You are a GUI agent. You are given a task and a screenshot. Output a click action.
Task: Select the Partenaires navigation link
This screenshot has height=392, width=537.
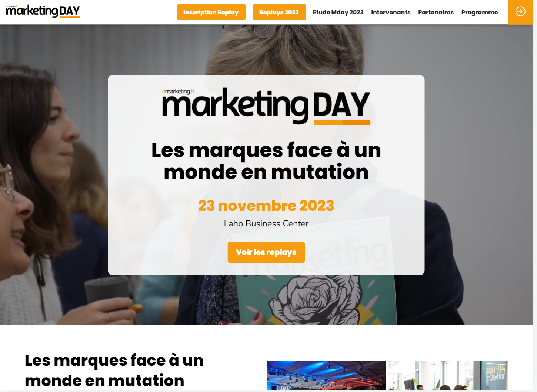pyautogui.click(x=436, y=12)
